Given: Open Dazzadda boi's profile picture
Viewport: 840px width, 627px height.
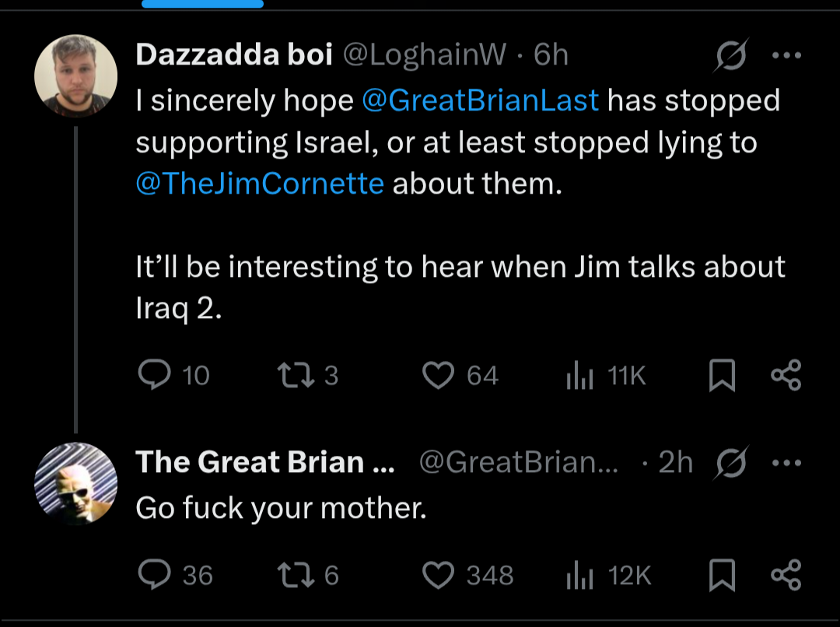Looking at the screenshot, I should [75, 75].
